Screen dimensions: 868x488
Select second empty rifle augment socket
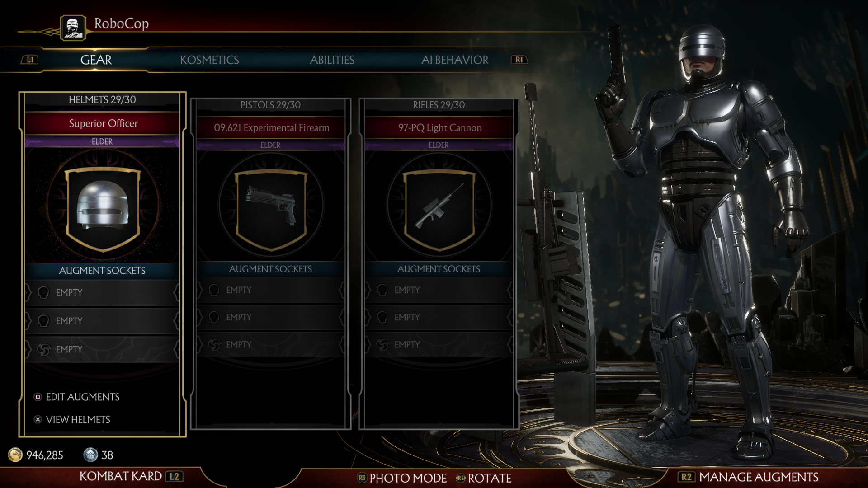point(439,317)
